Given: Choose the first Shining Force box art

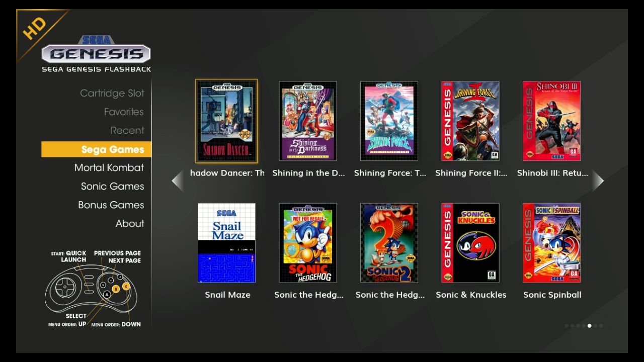Looking at the screenshot, I should pyautogui.click(x=389, y=121).
